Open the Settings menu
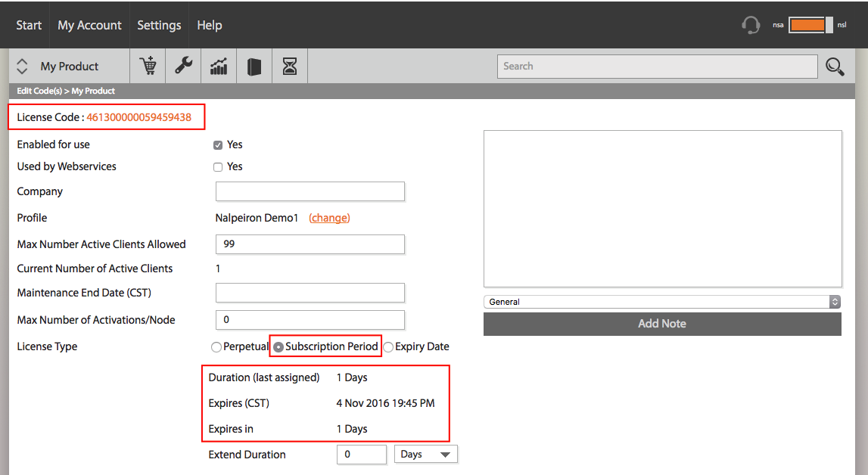Viewport: 868px width, 475px height. [159, 26]
